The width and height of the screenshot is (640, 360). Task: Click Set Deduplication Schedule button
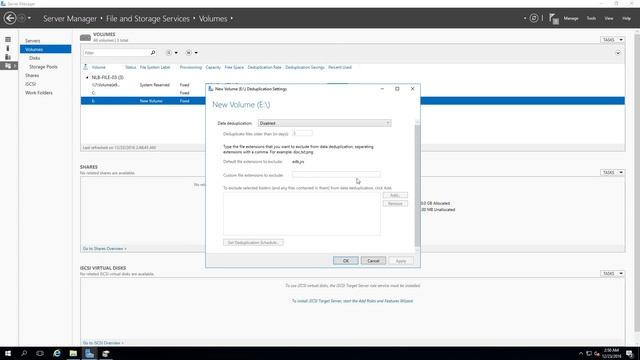pos(253,242)
